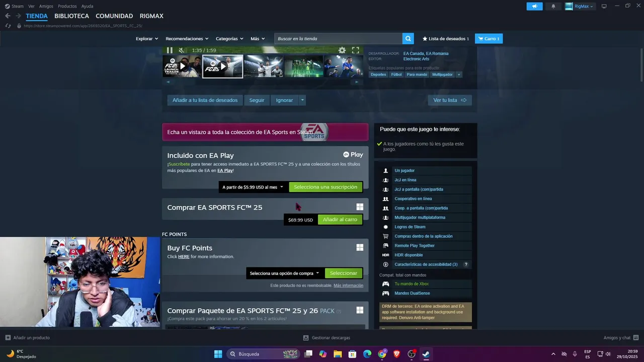Move media strip right with arrow
The image size is (644, 362).
(357, 82)
